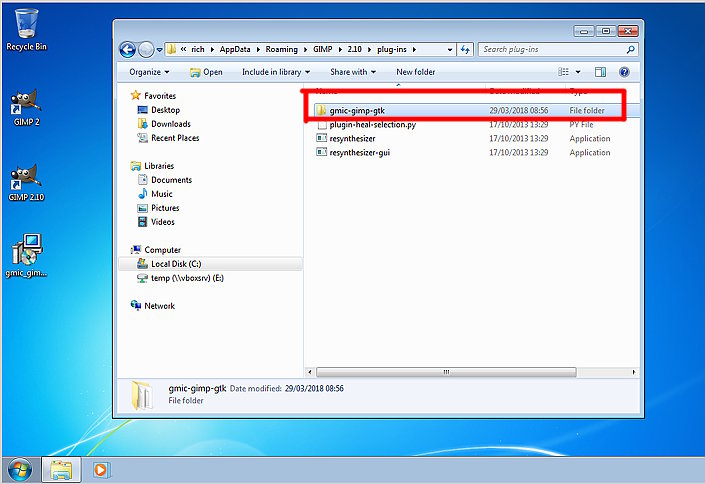
Task: Open the Share with menu
Action: coord(352,72)
